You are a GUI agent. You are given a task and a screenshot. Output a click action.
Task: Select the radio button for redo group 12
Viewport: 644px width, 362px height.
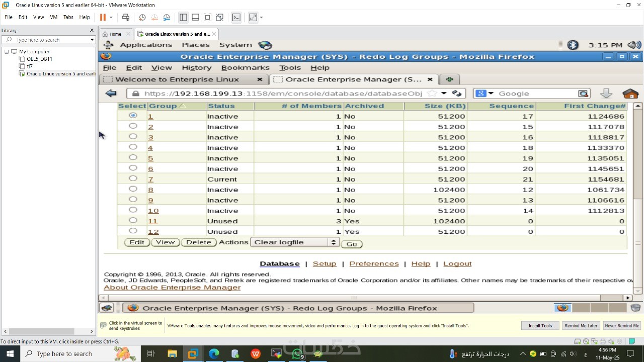click(x=133, y=231)
